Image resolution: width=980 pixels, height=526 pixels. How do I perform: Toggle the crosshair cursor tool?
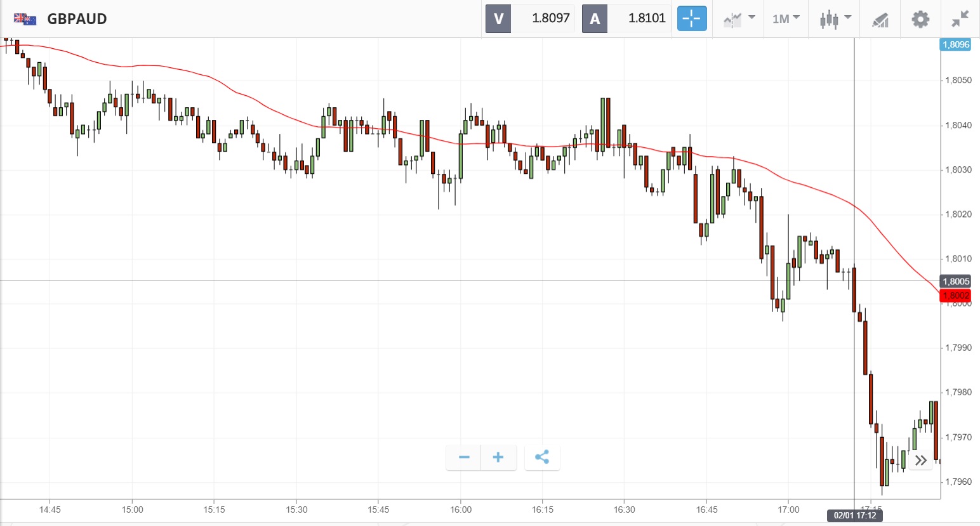(691, 18)
